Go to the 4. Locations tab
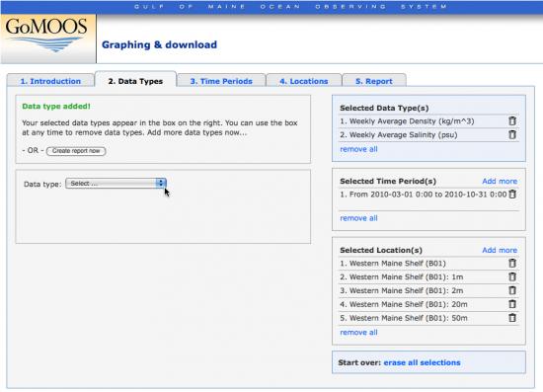543x392 pixels. click(x=304, y=81)
